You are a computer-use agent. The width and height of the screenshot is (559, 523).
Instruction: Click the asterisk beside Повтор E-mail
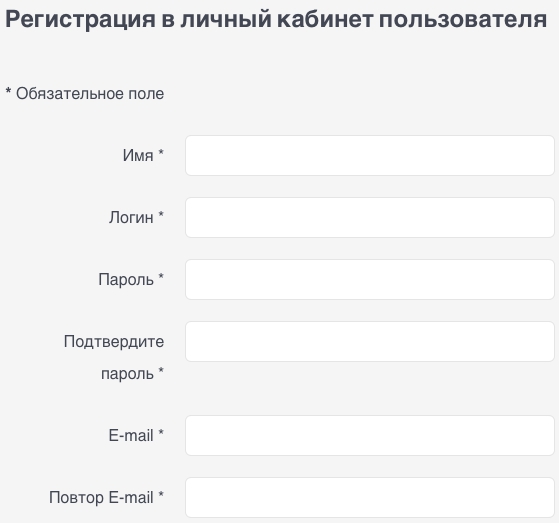point(161,494)
